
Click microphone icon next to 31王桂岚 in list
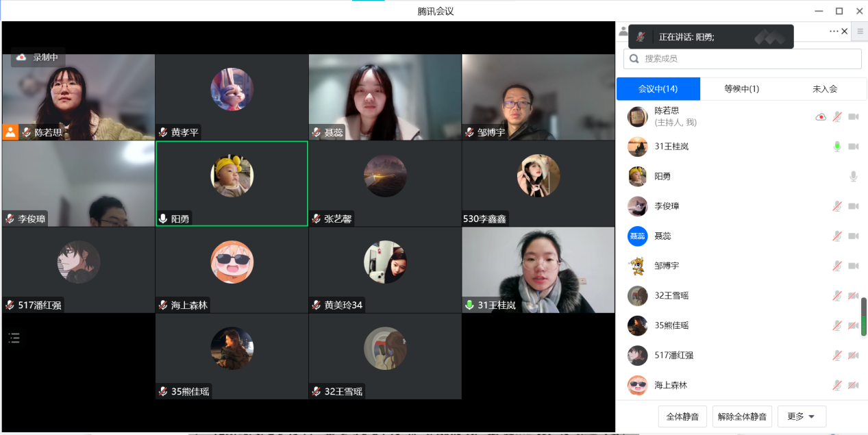coord(836,147)
